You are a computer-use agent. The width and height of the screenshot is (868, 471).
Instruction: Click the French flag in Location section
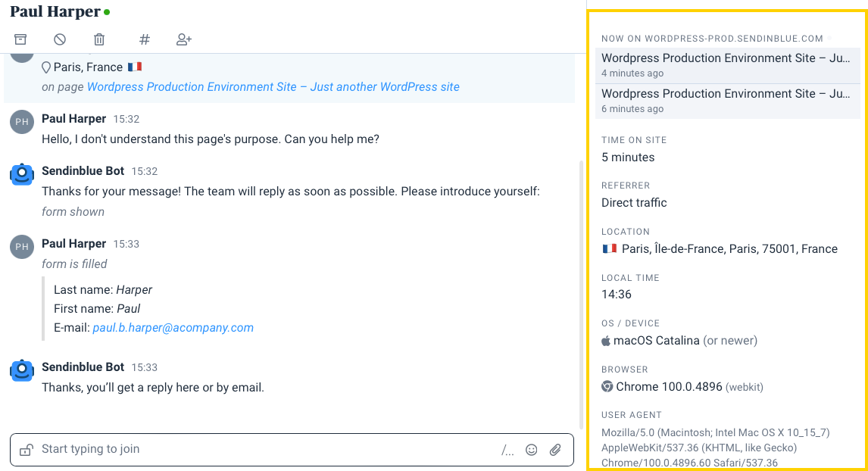coord(610,248)
